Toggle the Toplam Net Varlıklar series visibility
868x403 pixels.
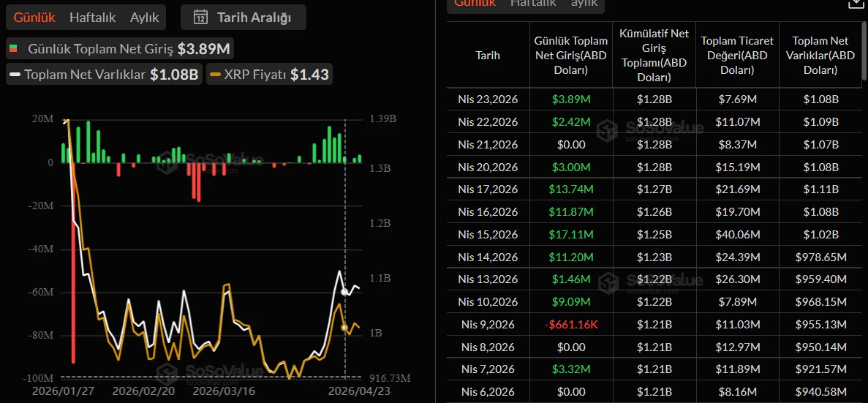point(102,75)
